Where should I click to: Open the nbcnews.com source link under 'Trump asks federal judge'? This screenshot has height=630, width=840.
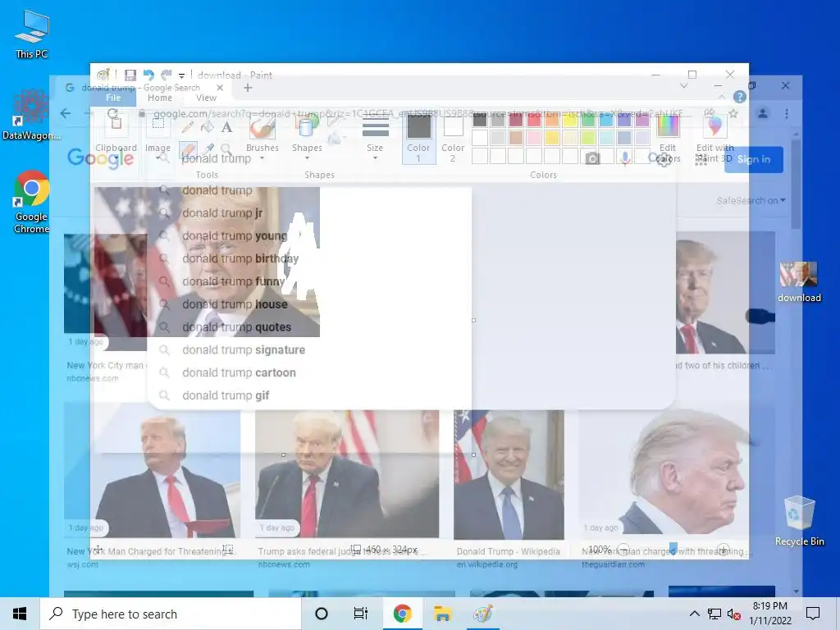click(x=284, y=564)
